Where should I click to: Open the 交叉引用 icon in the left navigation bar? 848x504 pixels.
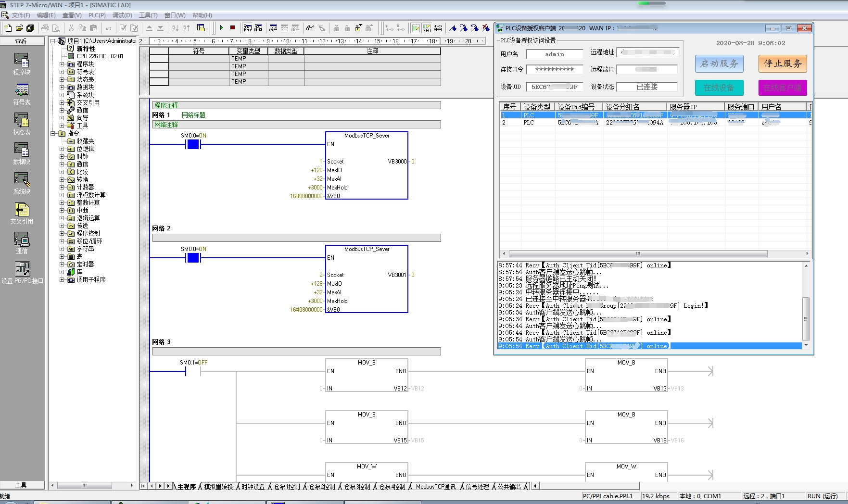22,214
